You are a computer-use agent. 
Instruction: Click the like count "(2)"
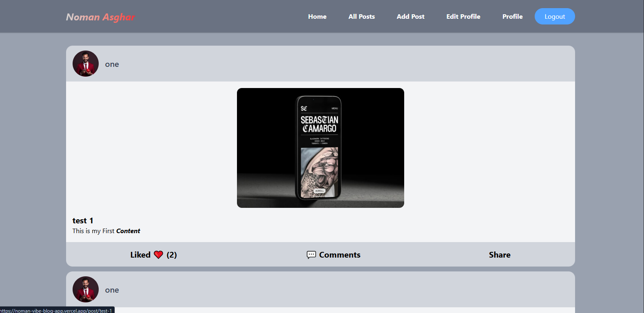(172, 255)
